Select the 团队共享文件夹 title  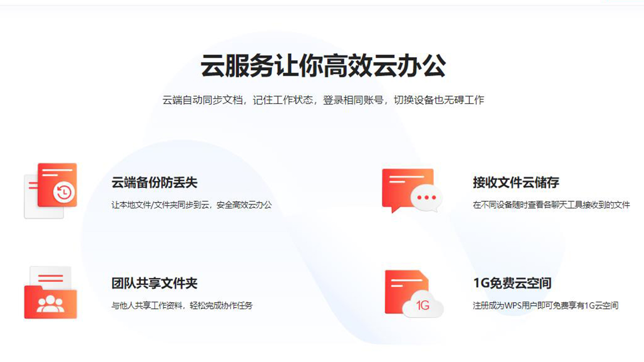tap(154, 283)
